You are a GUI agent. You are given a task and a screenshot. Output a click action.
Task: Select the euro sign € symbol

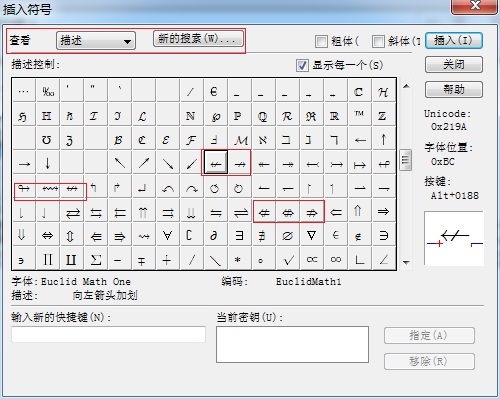(215, 91)
